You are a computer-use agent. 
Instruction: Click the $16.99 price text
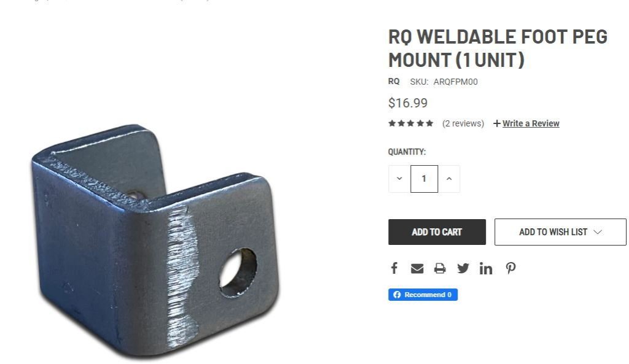click(408, 103)
